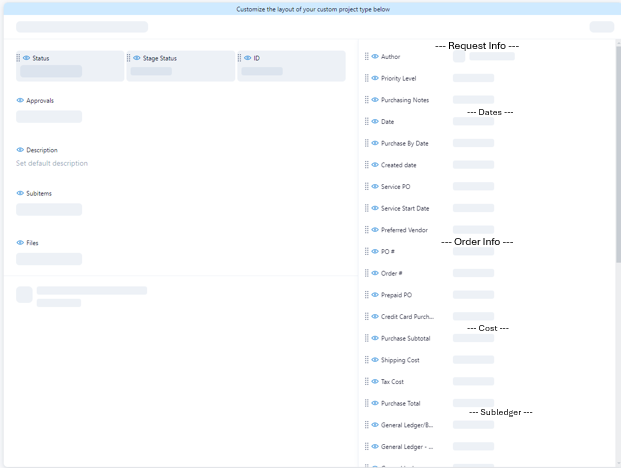Click the eye icon beside Shipping Cost
Viewport: 621px width, 469px height.
375,360
